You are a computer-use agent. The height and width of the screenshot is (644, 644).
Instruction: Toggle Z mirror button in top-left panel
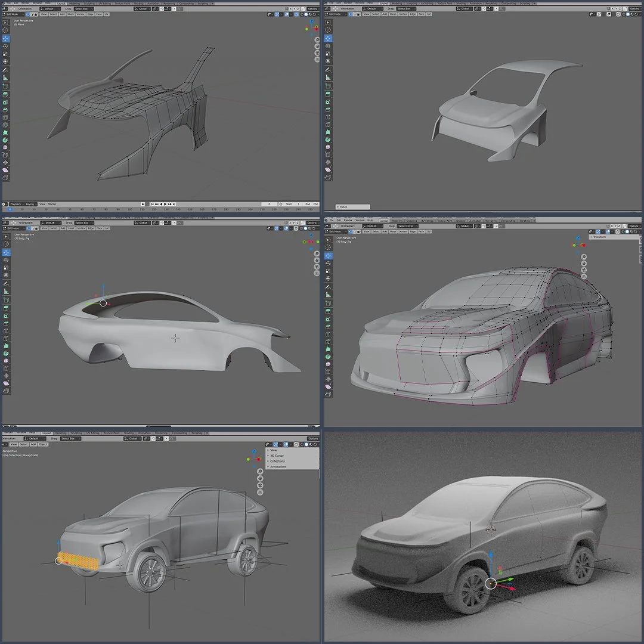click(x=299, y=8)
